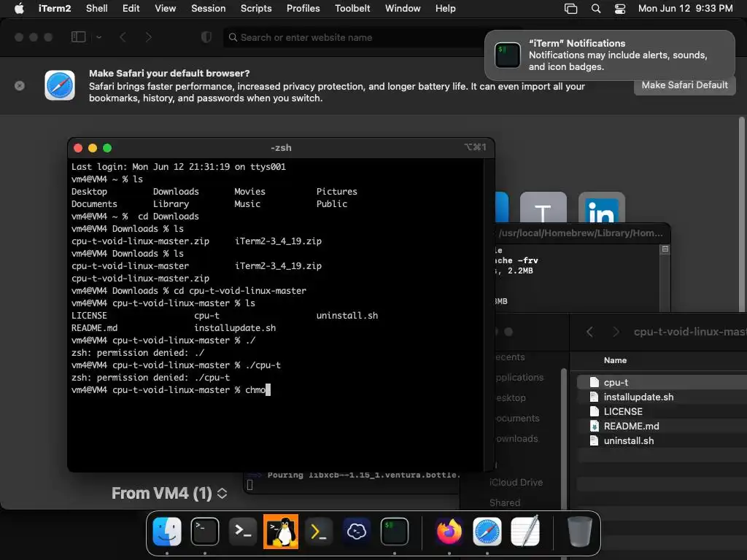Viewport: 747px width, 560px height.
Task: Open Spotlight search in menu bar
Action: (x=596, y=9)
